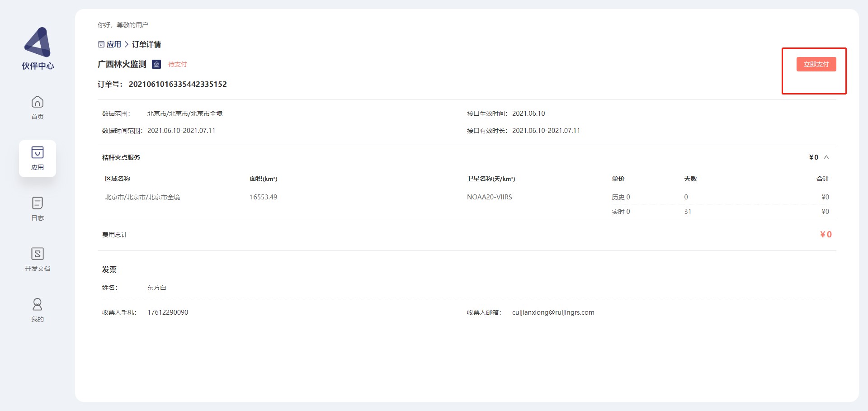Click the 合计 column header
Image resolution: width=868 pixels, height=411 pixels.
point(823,179)
